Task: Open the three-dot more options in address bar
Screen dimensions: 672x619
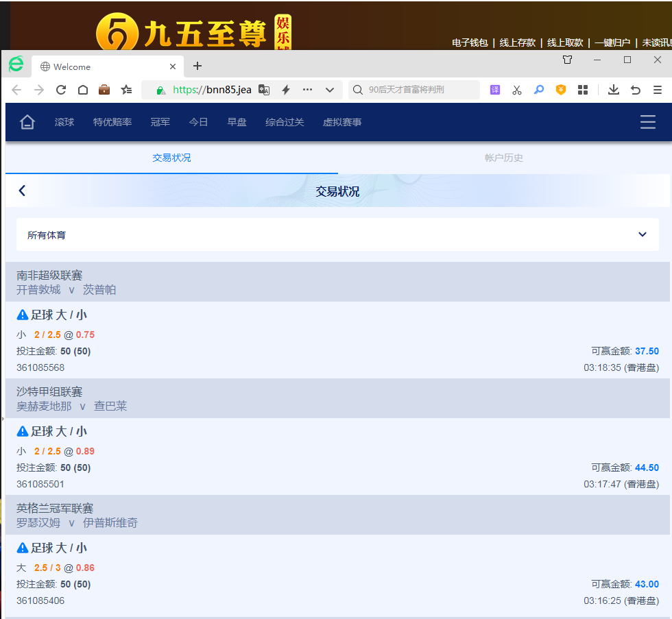Action: pos(307,90)
